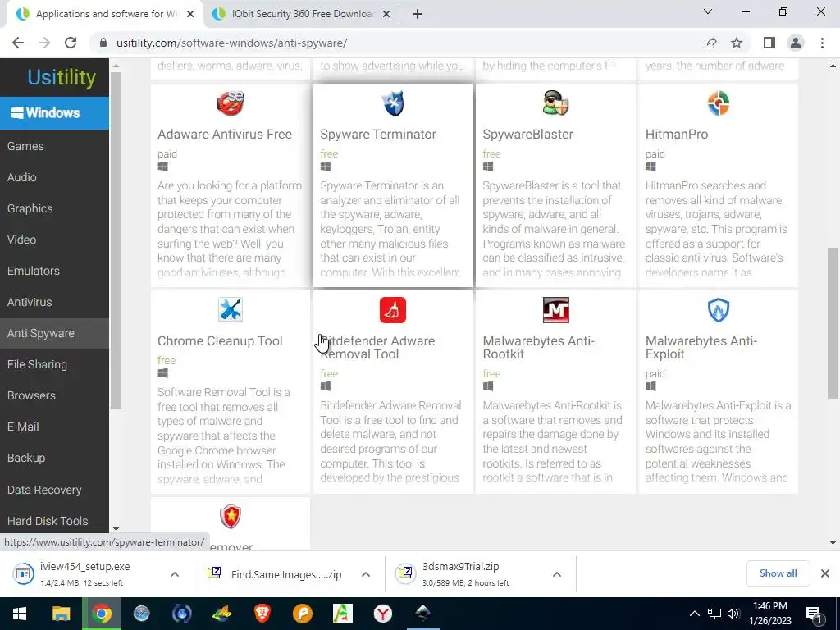This screenshot has width=840, height=630.
Task: Open the Adaware Antivirus Free app icon
Action: click(x=231, y=103)
